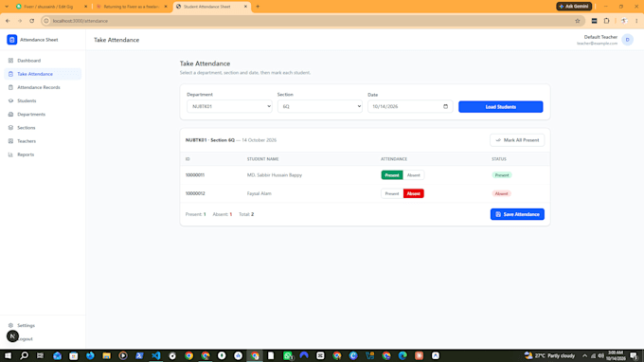Reload the browser page
This screenshot has height=362, width=644.
[x=31, y=21]
